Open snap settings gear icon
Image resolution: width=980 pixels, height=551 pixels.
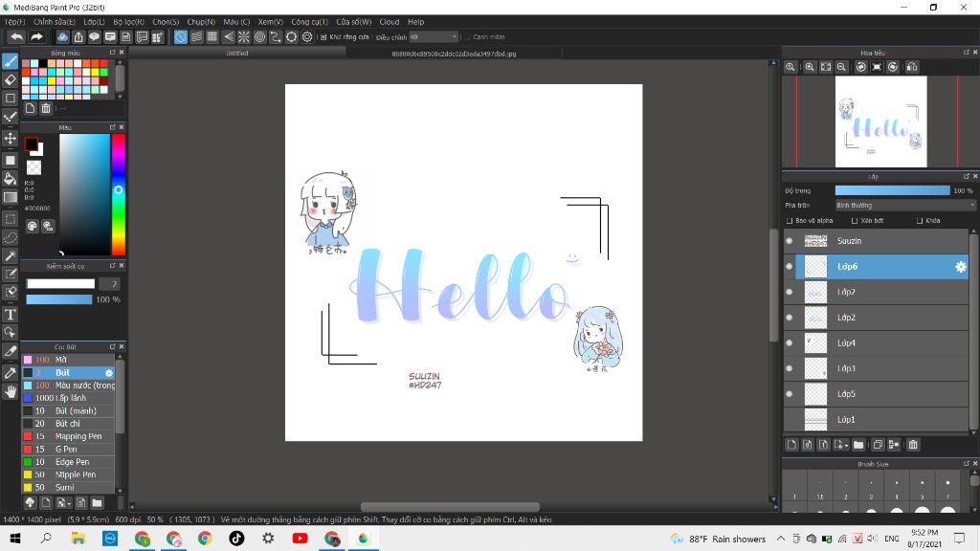click(307, 37)
